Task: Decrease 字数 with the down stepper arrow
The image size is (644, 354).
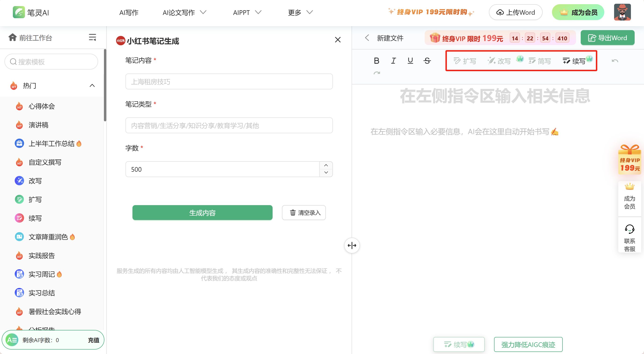Action: [326, 173]
